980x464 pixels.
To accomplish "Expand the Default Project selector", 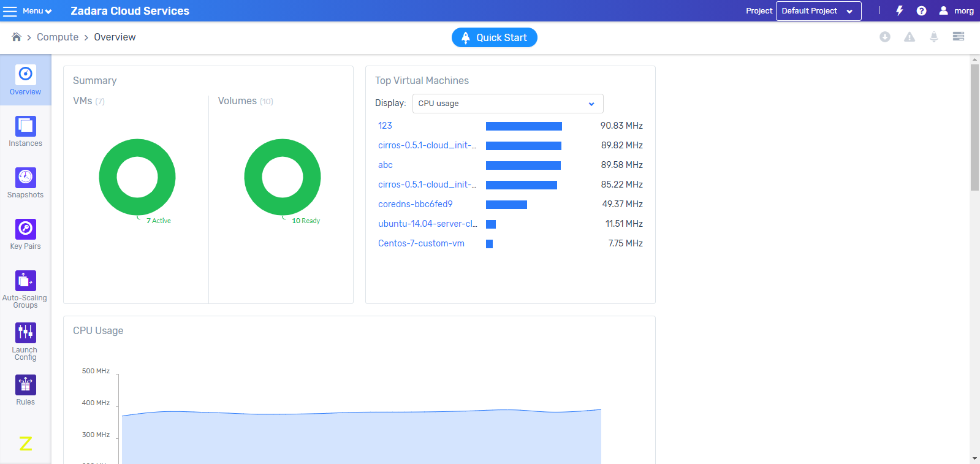I will pos(818,11).
